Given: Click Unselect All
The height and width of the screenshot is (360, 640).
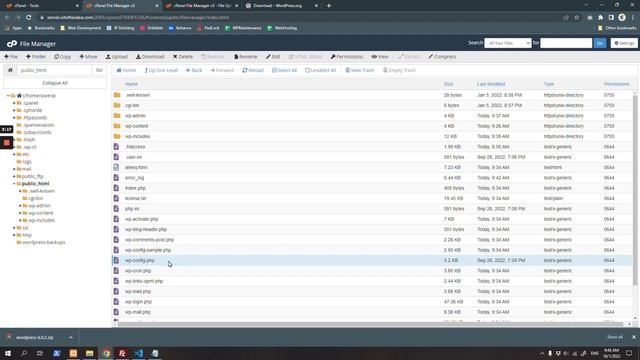Looking at the screenshot, I should click(x=321, y=70).
